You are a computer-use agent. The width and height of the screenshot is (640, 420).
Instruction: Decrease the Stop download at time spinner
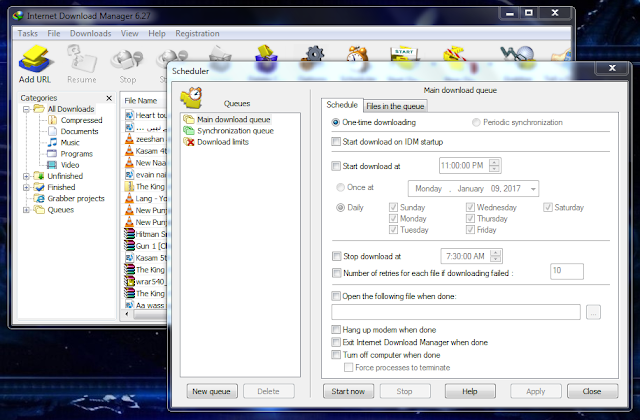click(x=496, y=260)
